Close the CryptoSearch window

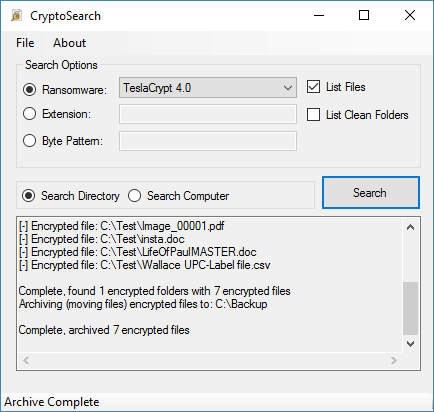pyautogui.click(x=410, y=15)
